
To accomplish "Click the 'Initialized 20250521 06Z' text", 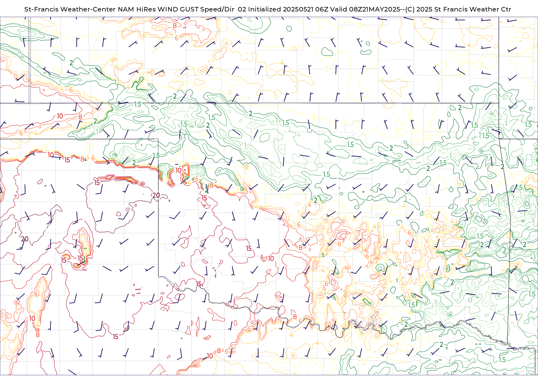I will pos(288,9).
